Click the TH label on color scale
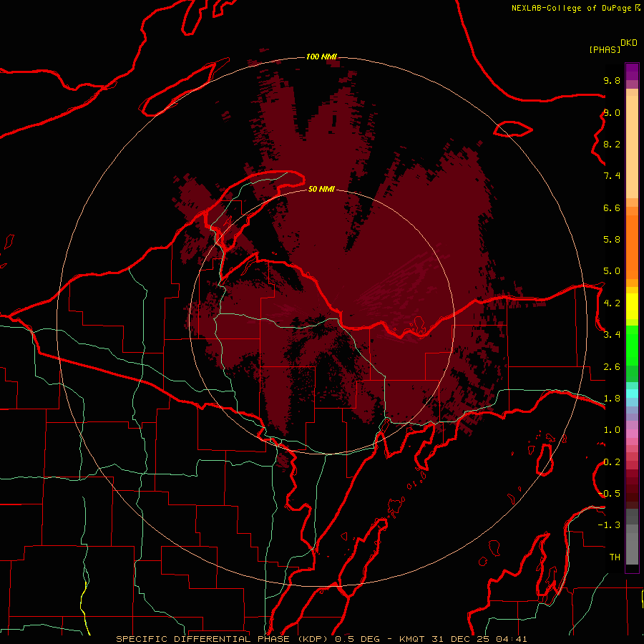Screen dimensions: 644x644 pos(615,557)
